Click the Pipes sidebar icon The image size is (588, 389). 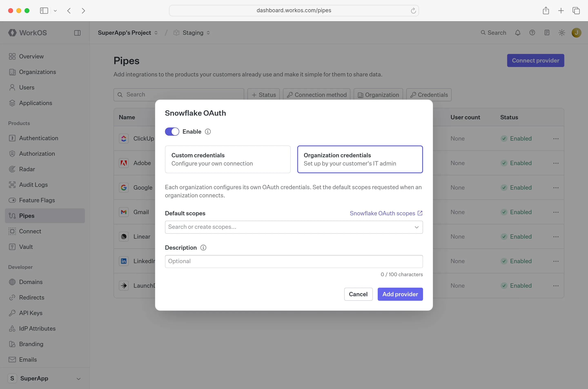pyautogui.click(x=12, y=216)
